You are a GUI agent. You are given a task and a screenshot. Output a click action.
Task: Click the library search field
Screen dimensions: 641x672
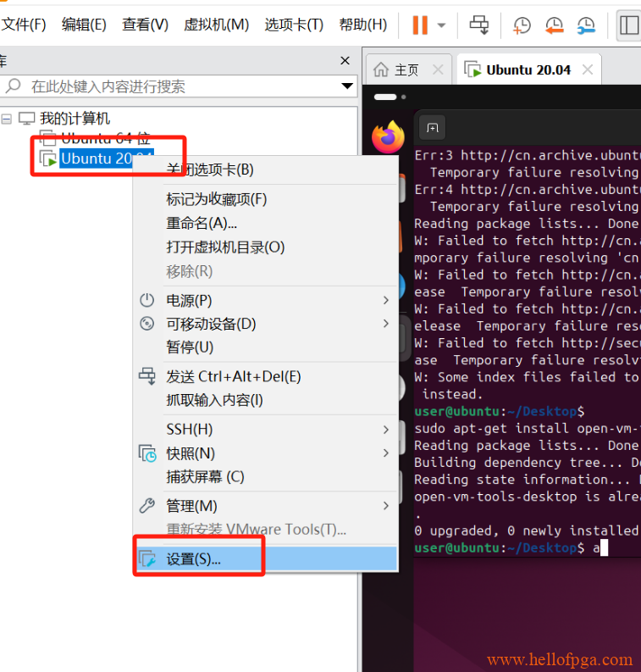[179, 86]
